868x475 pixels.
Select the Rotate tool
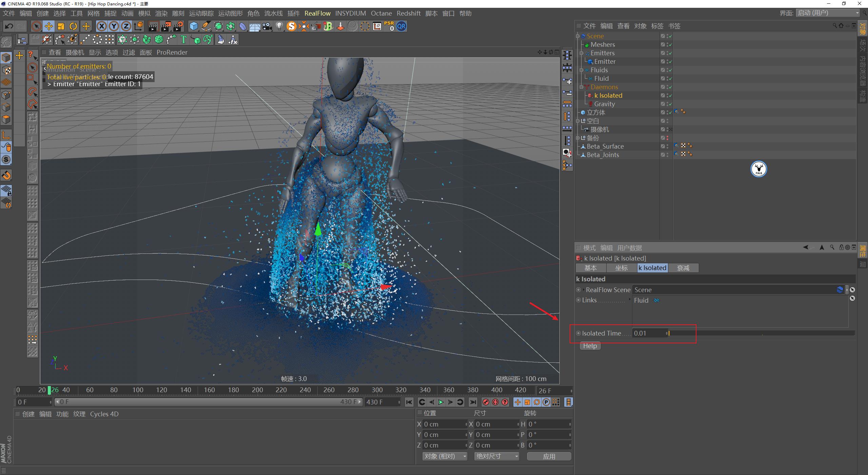coord(73,26)
